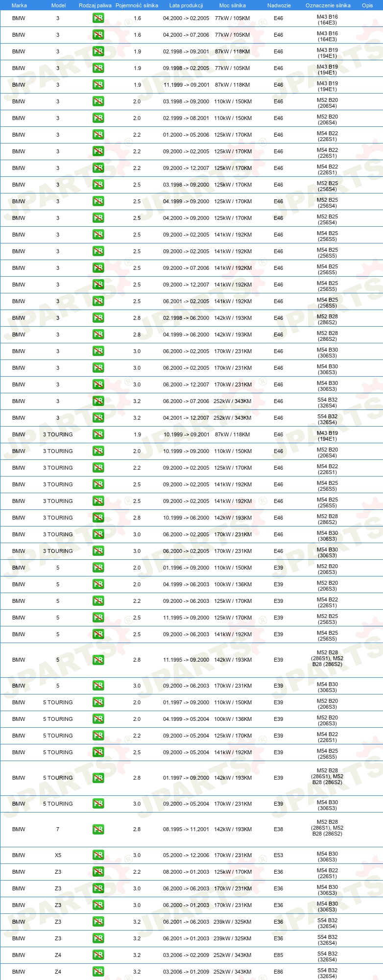
Task: Click M43 B16 code in 04.2000->07.2006 row
Action: pos(327,36)
